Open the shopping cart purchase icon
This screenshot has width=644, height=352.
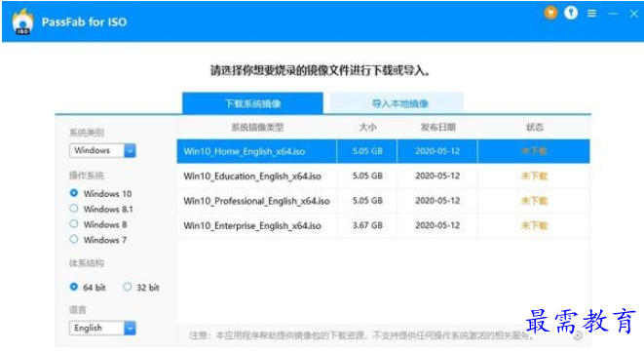click(550, 13)
